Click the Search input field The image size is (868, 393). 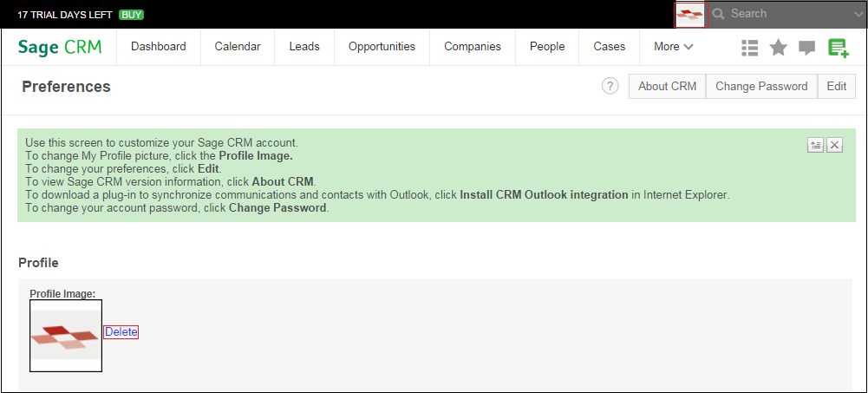pyautogui.click(x=780, y=14)
